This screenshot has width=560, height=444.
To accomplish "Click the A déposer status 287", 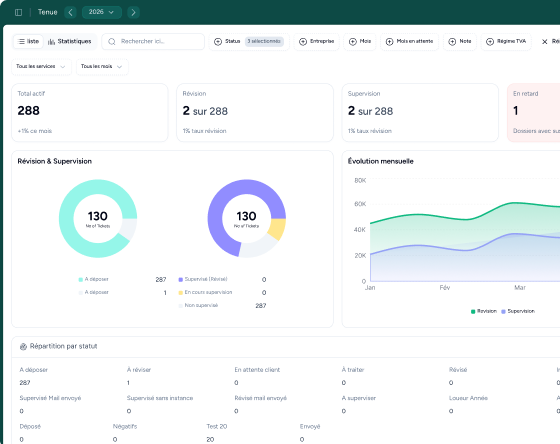I will pyautogui.click(x=34, y=376).
